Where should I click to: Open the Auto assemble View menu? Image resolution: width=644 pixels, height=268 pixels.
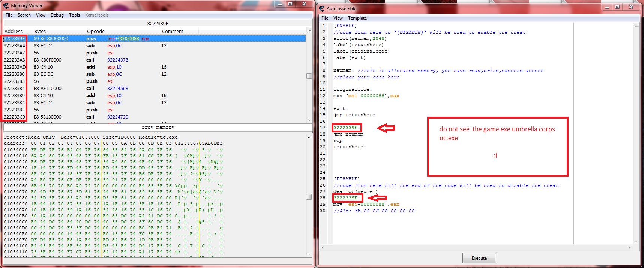point(338,18)
